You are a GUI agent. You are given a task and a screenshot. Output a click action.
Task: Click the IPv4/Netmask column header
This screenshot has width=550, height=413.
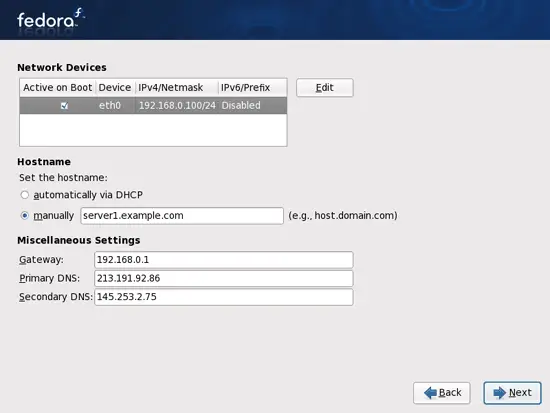[176, 87]
